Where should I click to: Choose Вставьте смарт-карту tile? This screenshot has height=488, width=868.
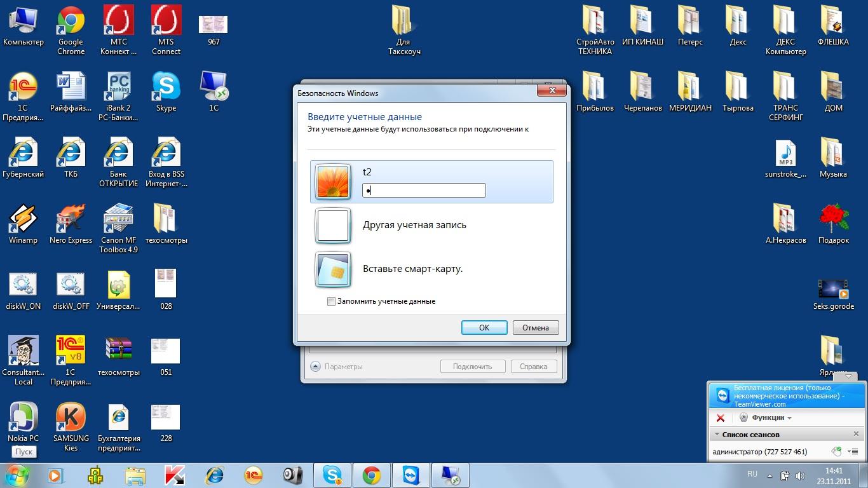point(431,269)
